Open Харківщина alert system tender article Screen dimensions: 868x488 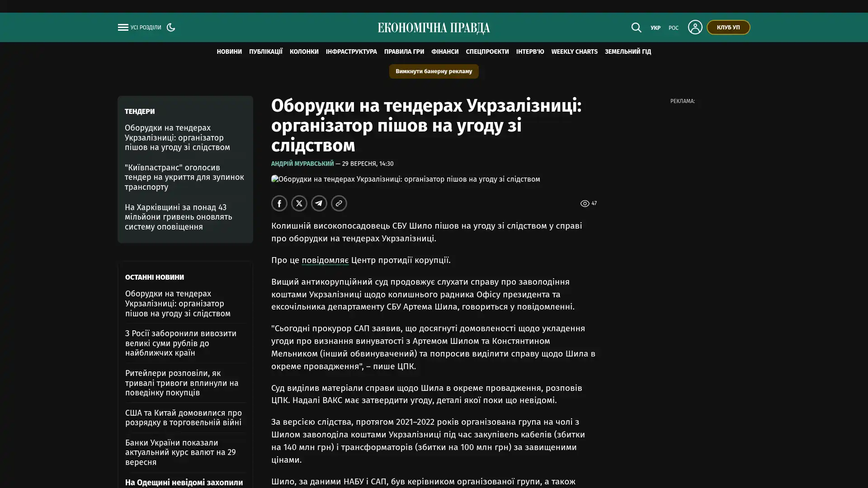[x=179, y=217]
